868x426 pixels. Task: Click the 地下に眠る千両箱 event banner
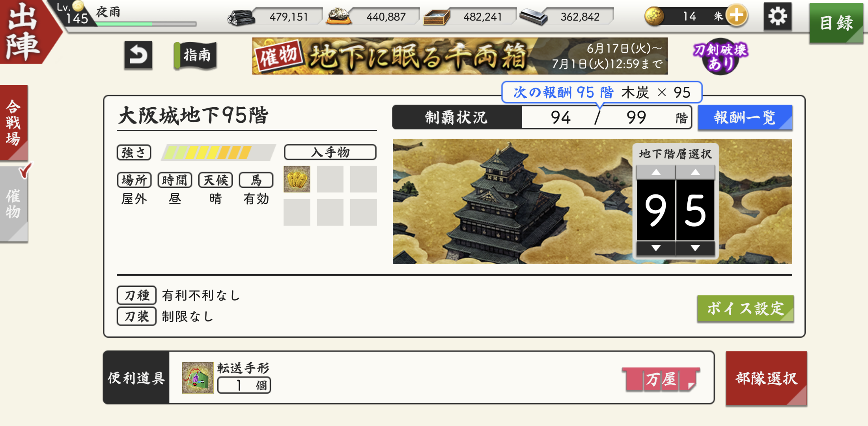[x=460, y=56]
